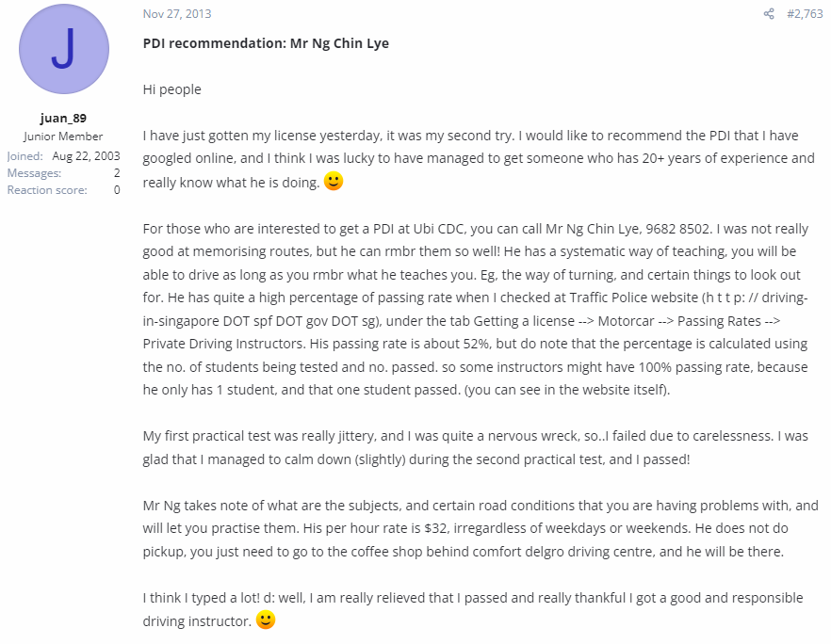The height and width of the screenshot is (644, 831).
Task: Click the Nov 27, 2013 post date
Action: tap(177, 14)
